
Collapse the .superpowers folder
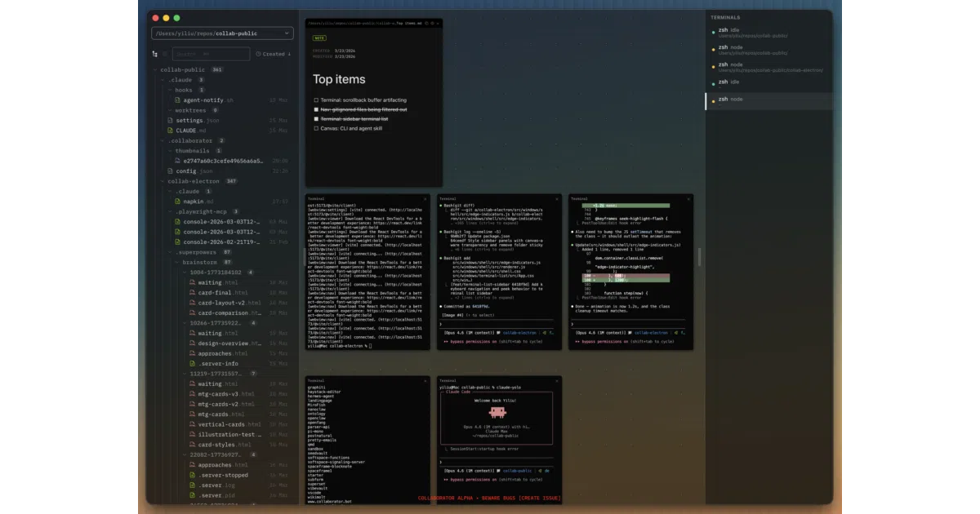(171, 252)
